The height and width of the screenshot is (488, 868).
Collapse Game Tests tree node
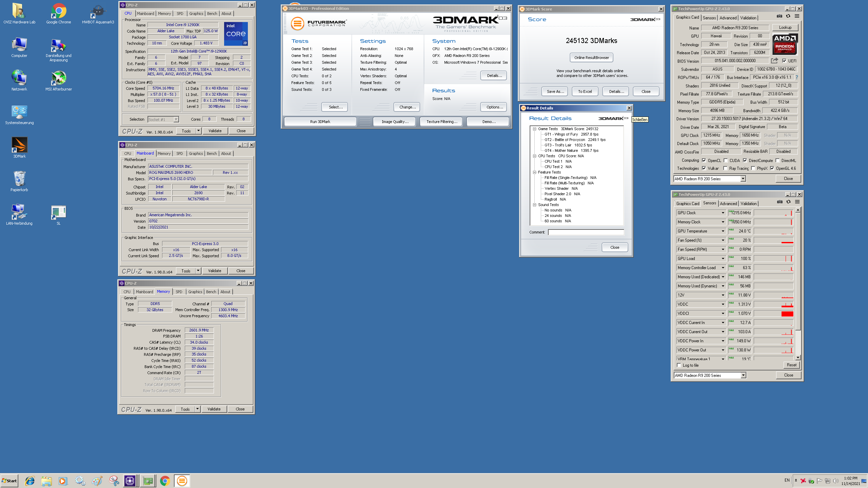point(534,129)
